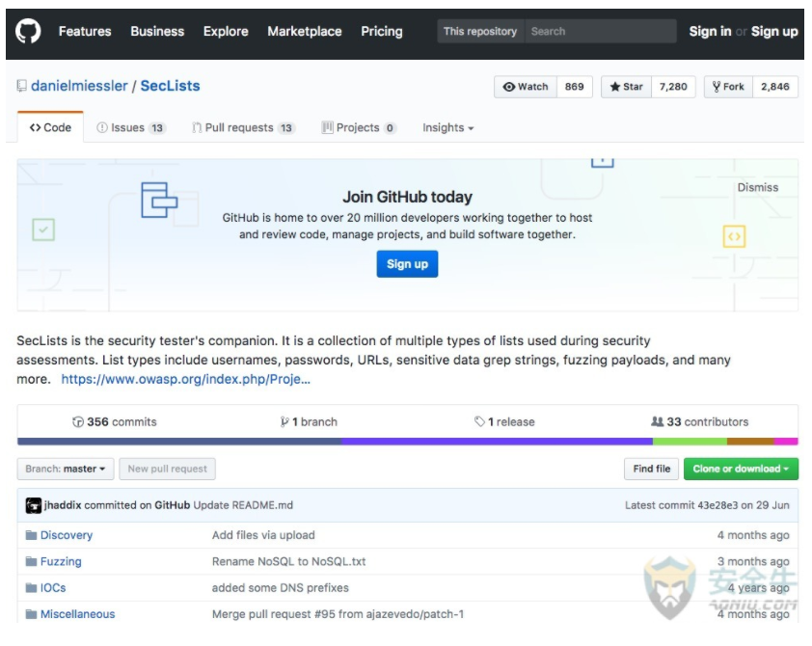View the 356 commits history
This screenshot has width=812, height=646.
click(115, 421)
